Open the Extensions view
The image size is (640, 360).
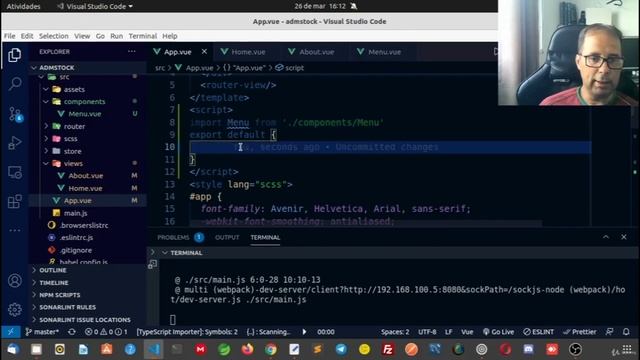click(15, 201)
